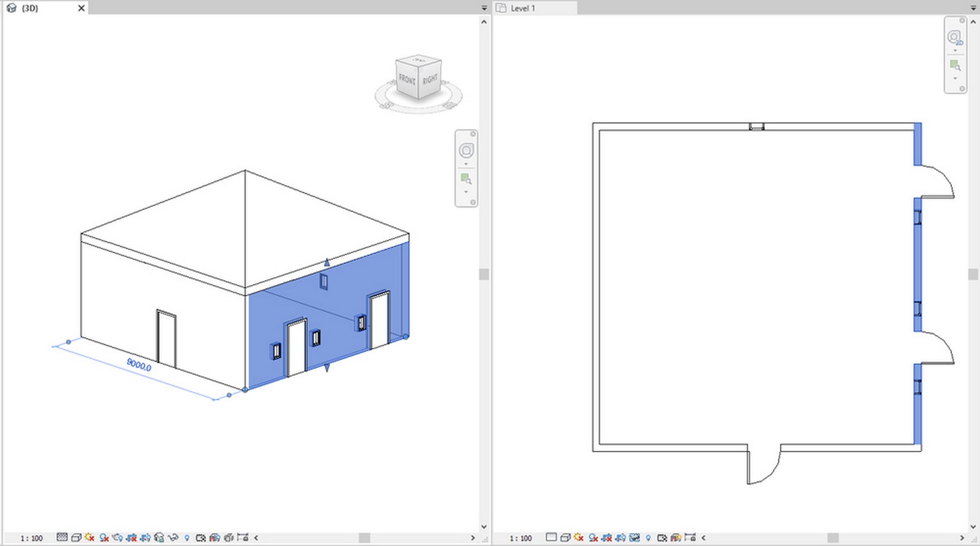Edit the 9000.0 temporary dimension value
The image size is (980, 546).
139,365
